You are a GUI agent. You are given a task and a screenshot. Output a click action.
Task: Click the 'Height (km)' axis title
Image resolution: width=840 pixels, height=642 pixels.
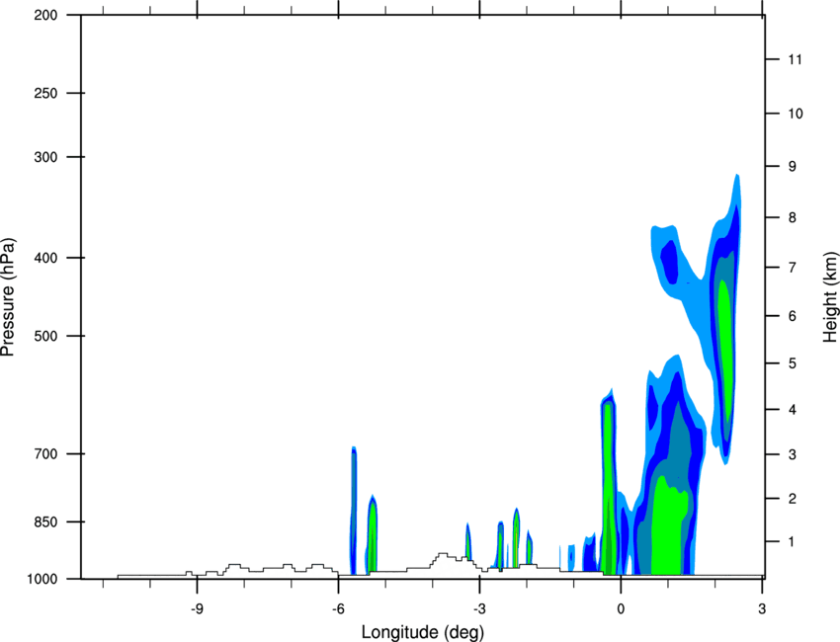pos(830,296)
